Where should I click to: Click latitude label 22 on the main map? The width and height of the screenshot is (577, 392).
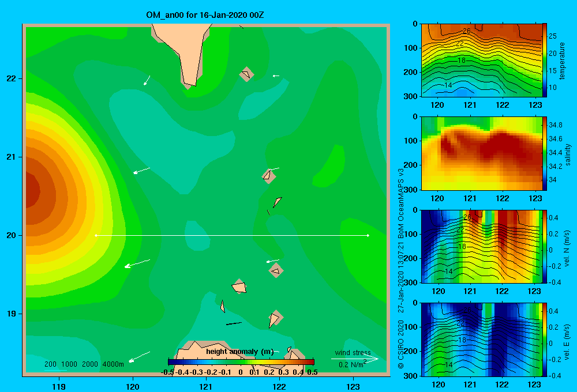coord(11,78)
